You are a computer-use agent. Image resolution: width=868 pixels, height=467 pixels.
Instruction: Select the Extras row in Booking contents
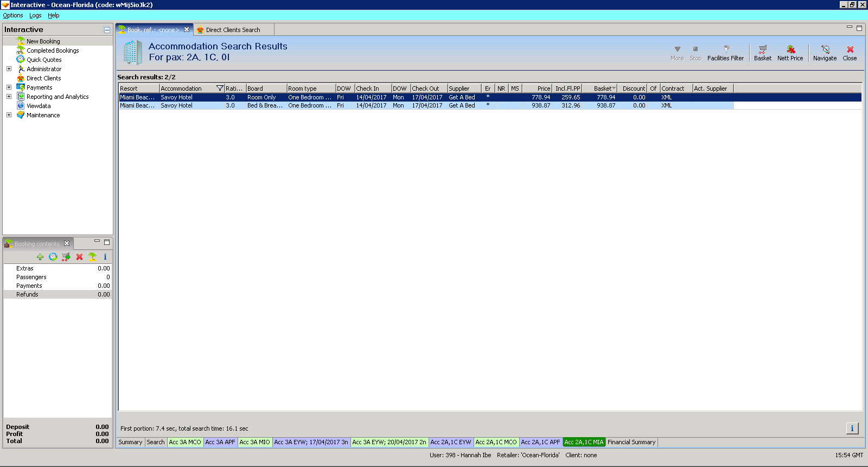pos(58,268)
